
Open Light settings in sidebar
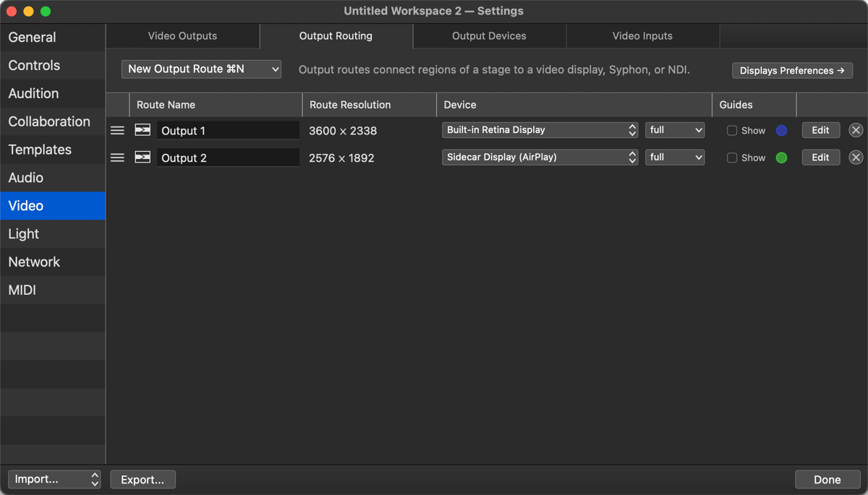coord(53,234)
